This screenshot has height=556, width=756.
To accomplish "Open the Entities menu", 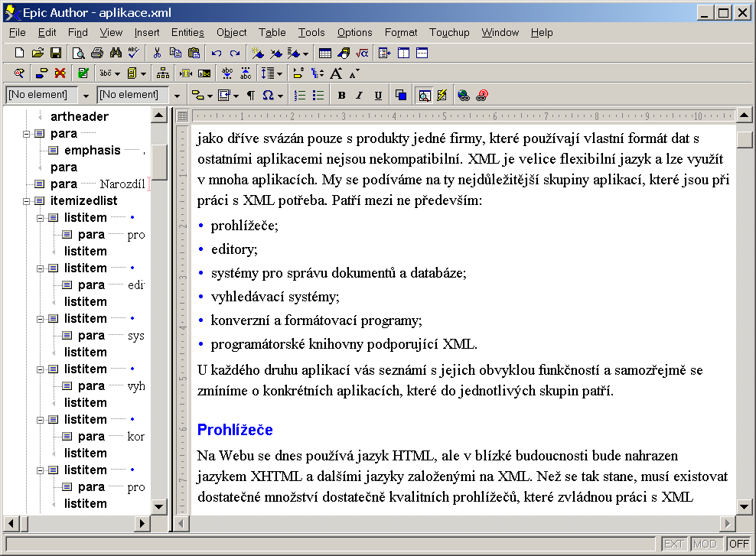I will click(x=187, y=32).
